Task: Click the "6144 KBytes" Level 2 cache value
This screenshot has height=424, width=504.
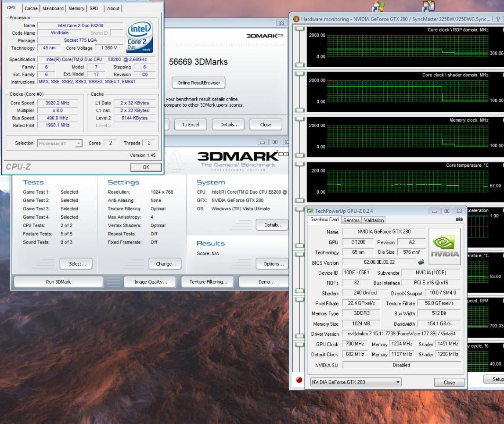Action: pyautogui.click(x=134, y=118)
